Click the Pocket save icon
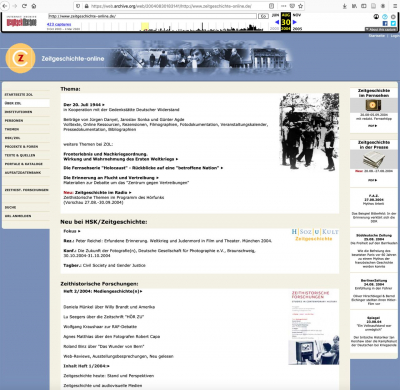The width and height of the screenshot is (400, 390). click(292, 6)
